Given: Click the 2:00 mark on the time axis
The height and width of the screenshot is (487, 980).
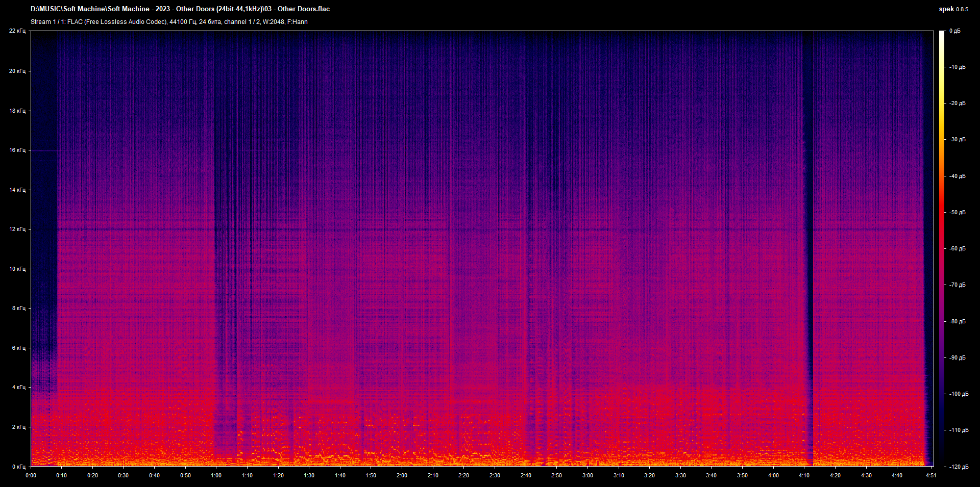Looking at the screenshot, I should 402,475.
